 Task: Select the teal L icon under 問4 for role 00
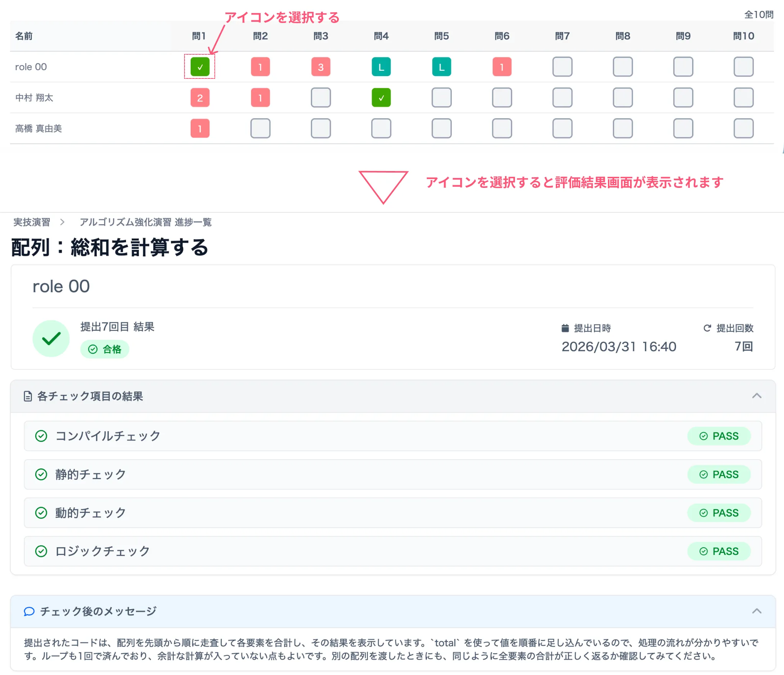coord(381,67)
